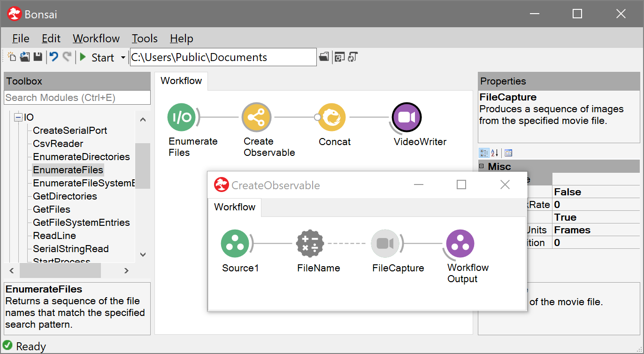Click the toolbox scroll down arrow
The width and height of the screenshot is (644, 354).
(x=143, y=255)
